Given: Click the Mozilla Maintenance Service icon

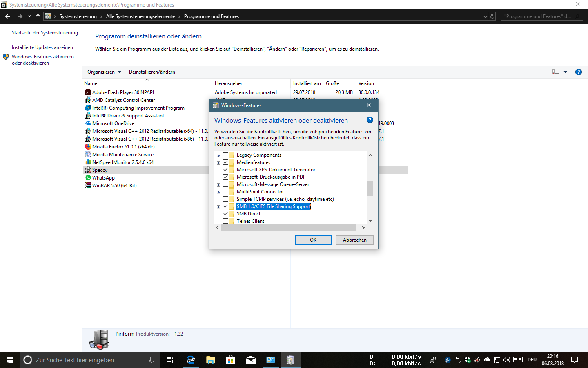Looking at the screenshot, I should [88, 155].
